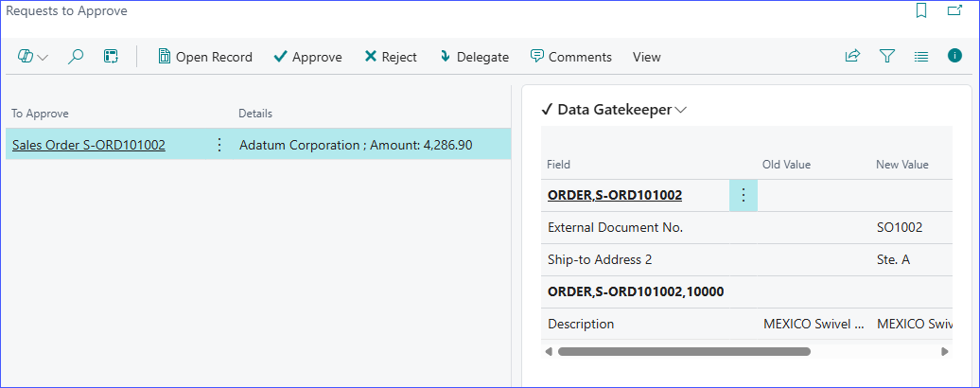Click the share icon in toolbar
The height and width of the screenshot is (388, 980).
pos(852,57)
